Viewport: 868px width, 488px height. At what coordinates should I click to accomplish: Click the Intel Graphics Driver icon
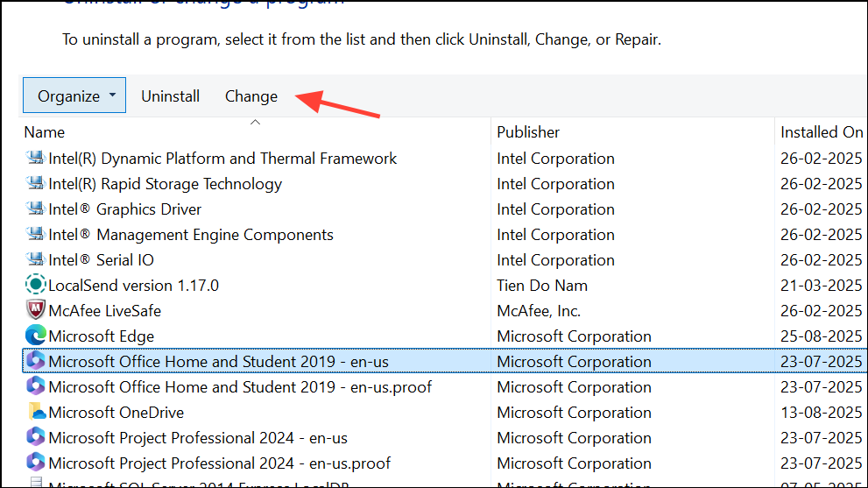pos(36,209)
